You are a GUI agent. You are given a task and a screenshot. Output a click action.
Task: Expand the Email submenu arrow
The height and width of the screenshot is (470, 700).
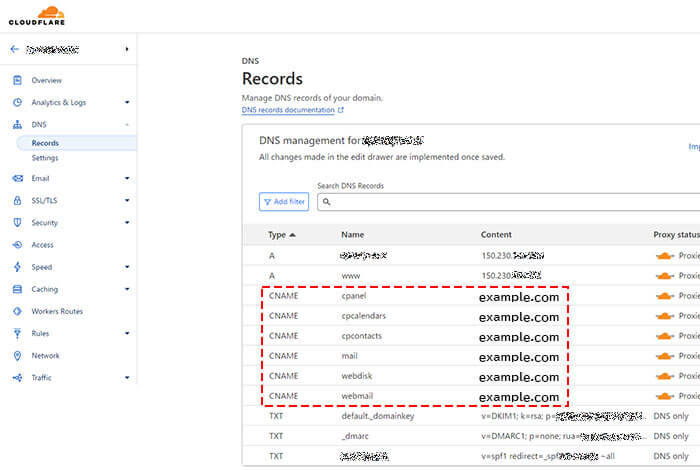[x=127, y=178]
